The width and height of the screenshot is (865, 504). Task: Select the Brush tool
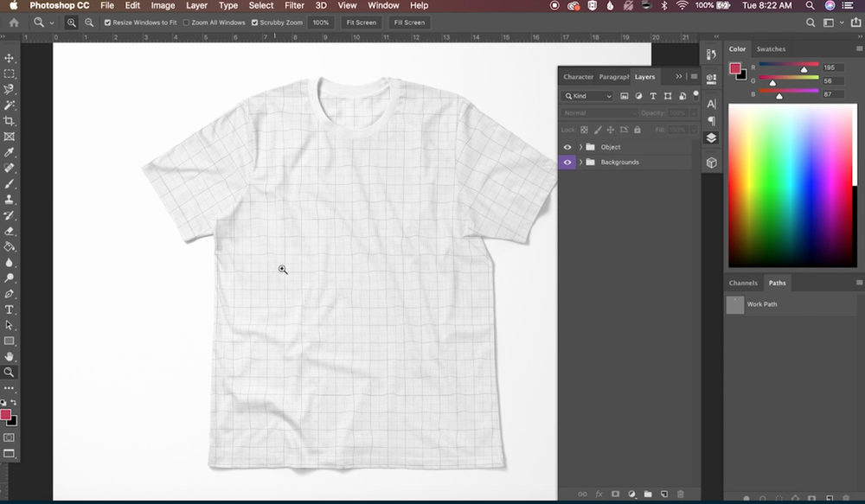tap(9, 183)
